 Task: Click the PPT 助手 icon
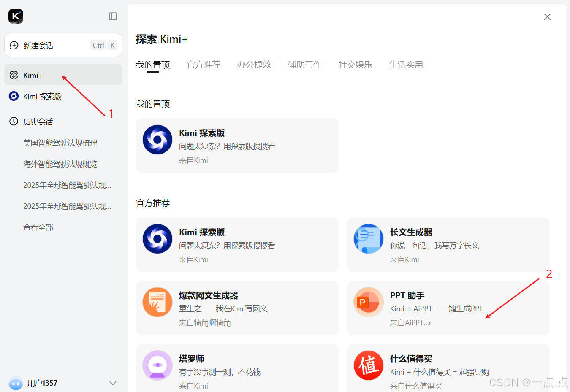[369, 302]
